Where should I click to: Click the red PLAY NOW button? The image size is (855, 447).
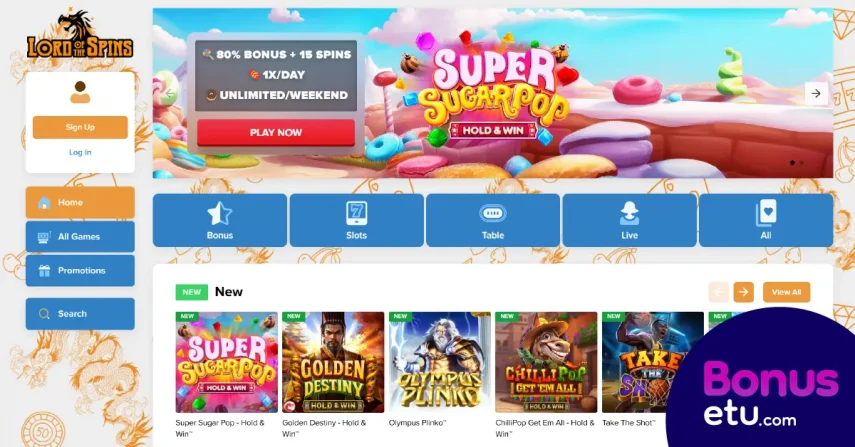(x=276, y=132)
